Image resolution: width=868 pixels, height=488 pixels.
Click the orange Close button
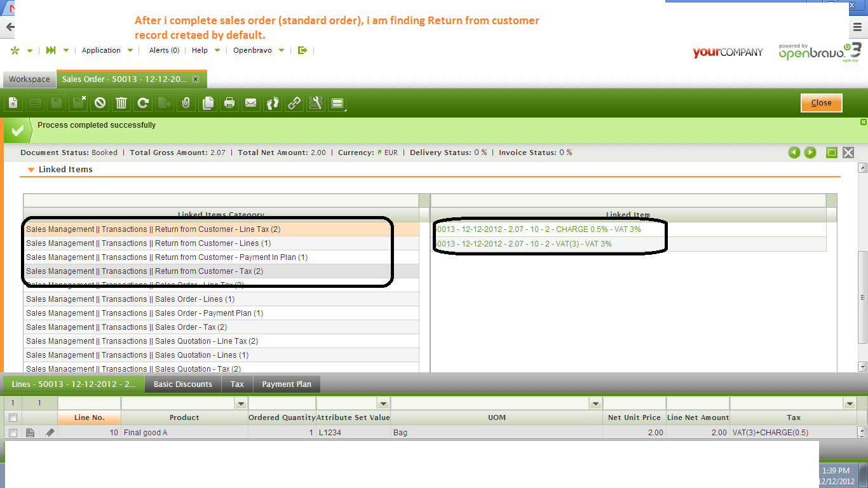(x=821, y=103)
